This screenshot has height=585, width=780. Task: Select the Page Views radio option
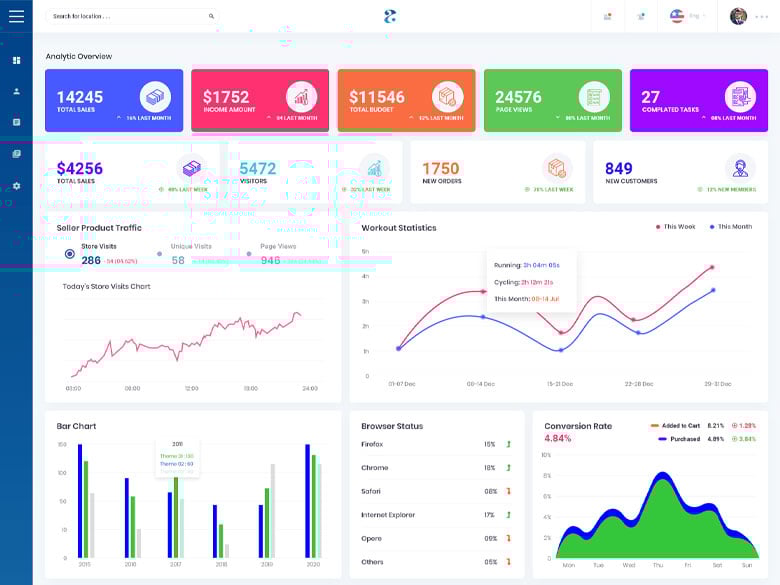249,254
